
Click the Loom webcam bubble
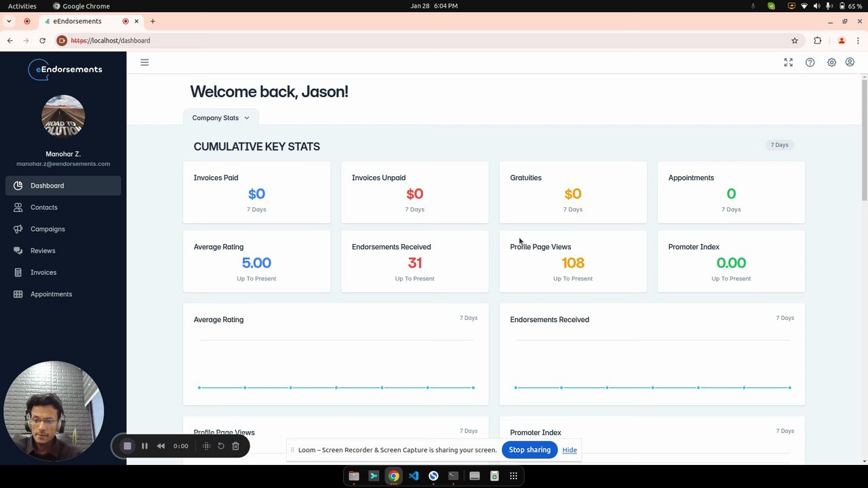54,411
